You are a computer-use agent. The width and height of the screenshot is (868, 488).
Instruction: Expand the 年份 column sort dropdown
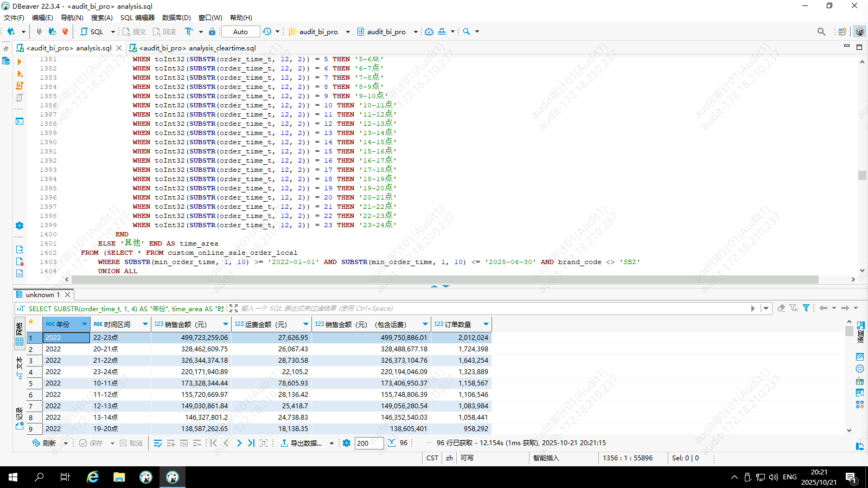85,324
